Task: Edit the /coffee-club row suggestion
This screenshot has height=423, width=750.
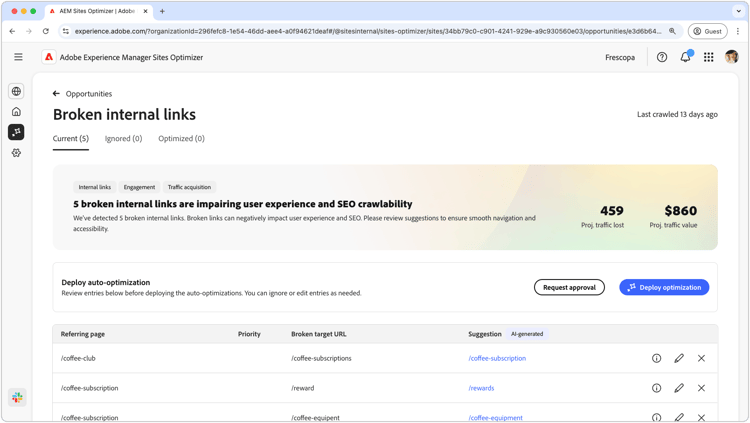Action: tap(679, 358)
